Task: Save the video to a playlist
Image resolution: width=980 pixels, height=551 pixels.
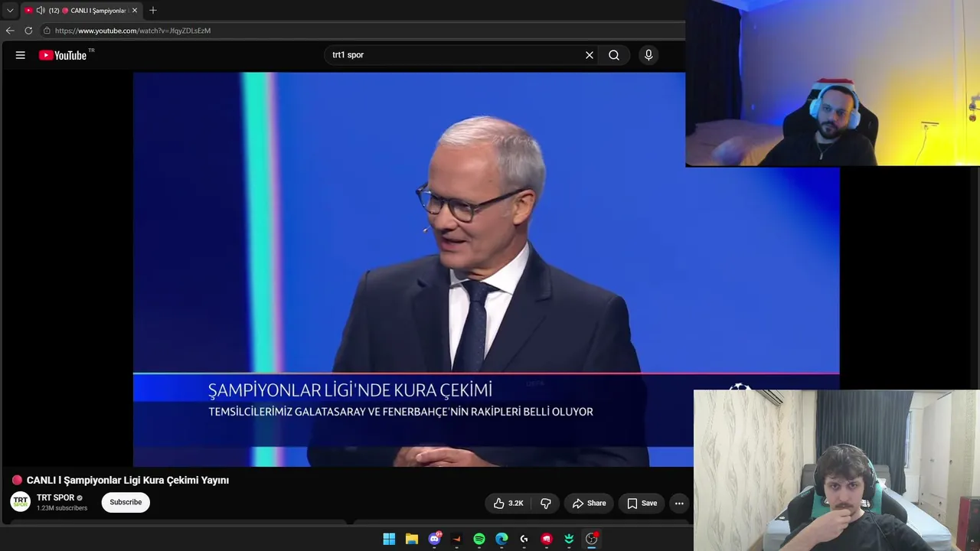Action: (642, 503)
